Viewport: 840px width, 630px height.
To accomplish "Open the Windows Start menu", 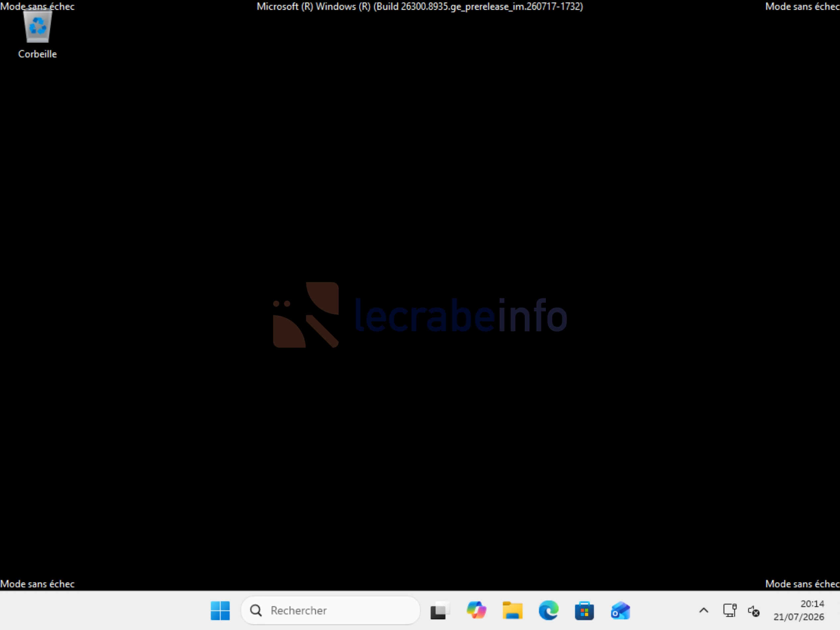I will (x=220, y=610).
